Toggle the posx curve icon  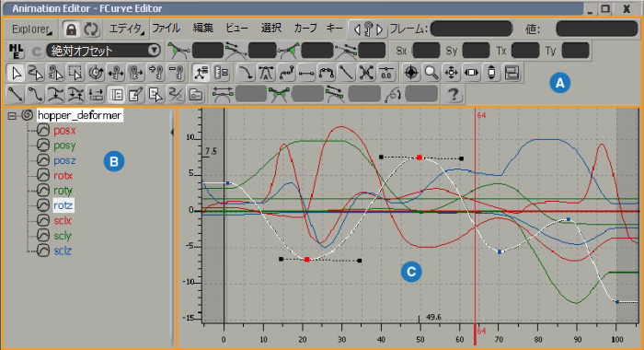(x=43, y=131)
